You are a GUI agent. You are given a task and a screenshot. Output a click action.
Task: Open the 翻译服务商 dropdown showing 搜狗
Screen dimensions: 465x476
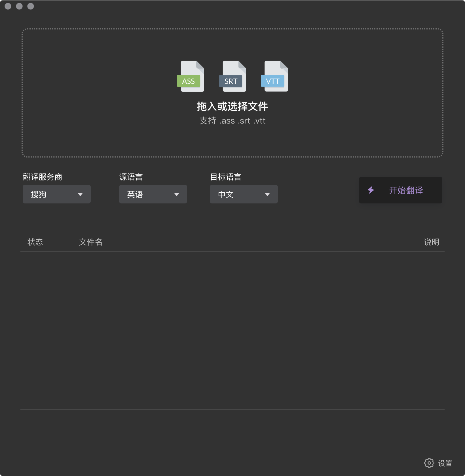click(57, 194)
